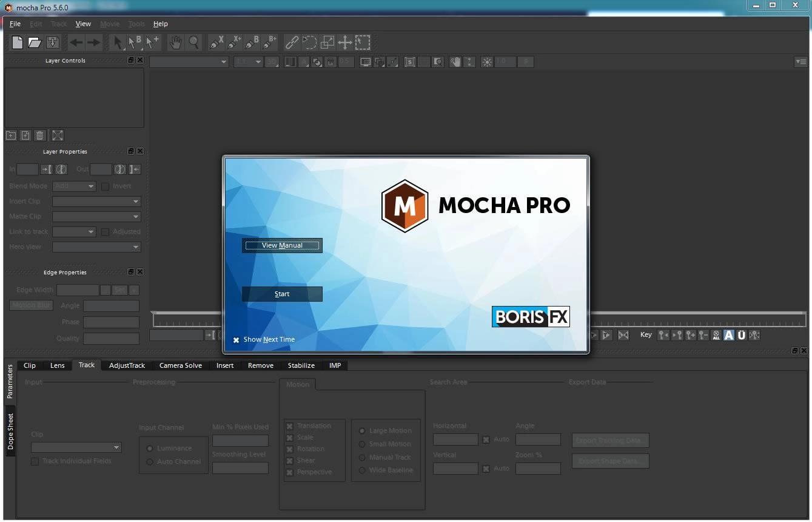Select the Add Bezier pen tool

coord(269,42)
